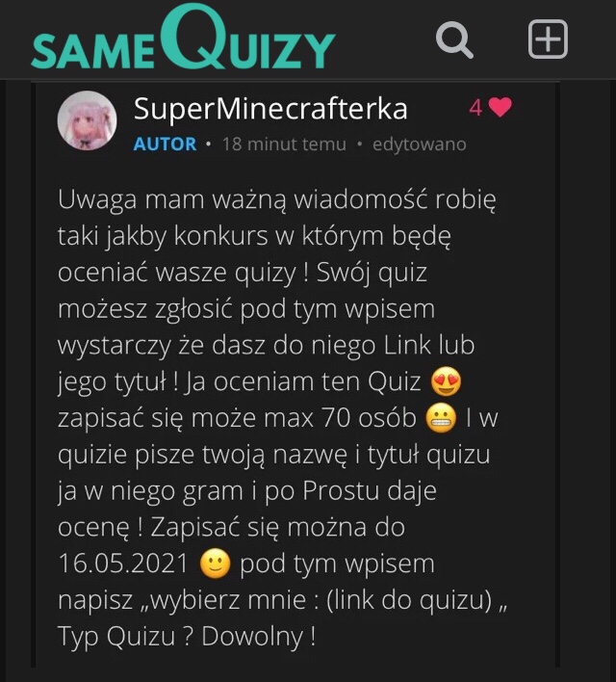
Task: Click the text "(link do quizu)"
Action: [409, 600]
